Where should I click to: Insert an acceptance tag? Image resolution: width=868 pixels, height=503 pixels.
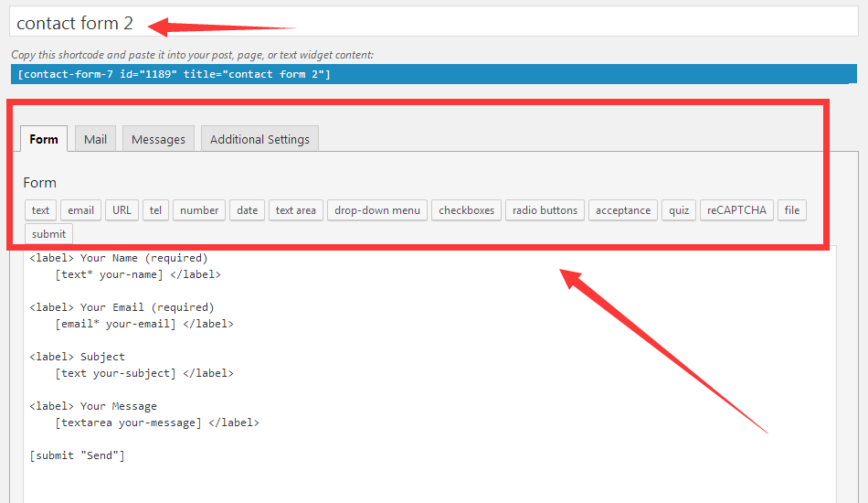(623, 210)
